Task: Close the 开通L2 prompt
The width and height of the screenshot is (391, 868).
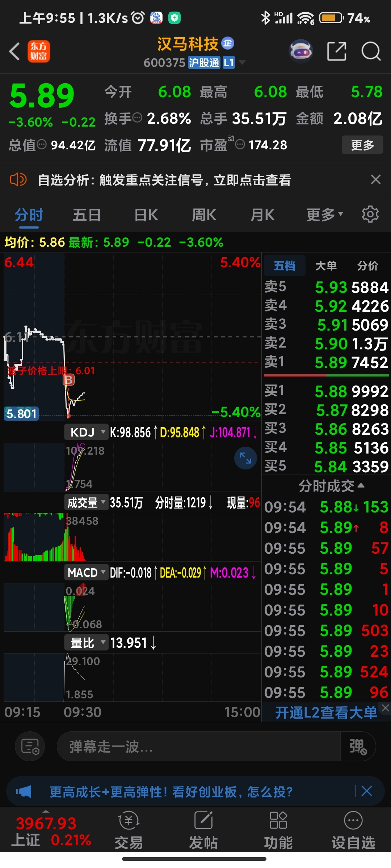Action: [x=386, y=708]
